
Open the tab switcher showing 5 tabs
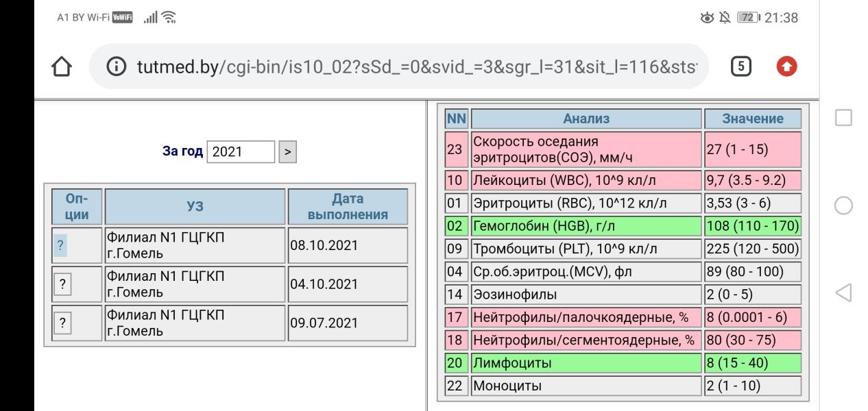pos(742,67)
